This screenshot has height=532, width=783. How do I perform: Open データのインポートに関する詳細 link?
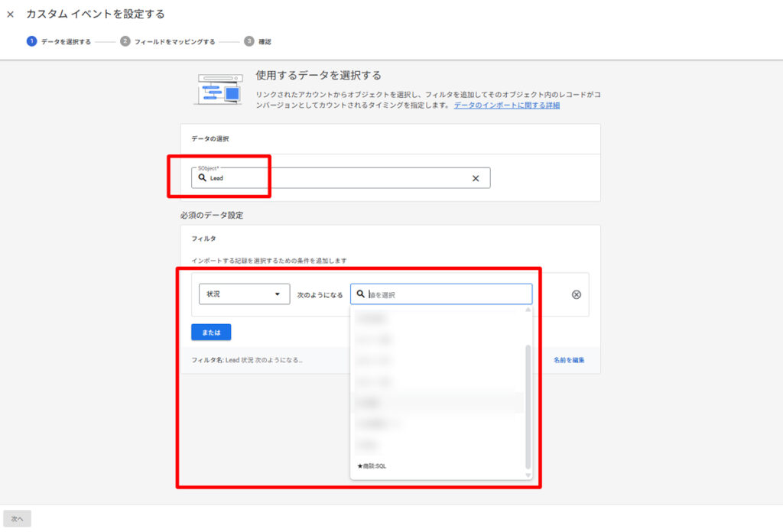(506, 105)
